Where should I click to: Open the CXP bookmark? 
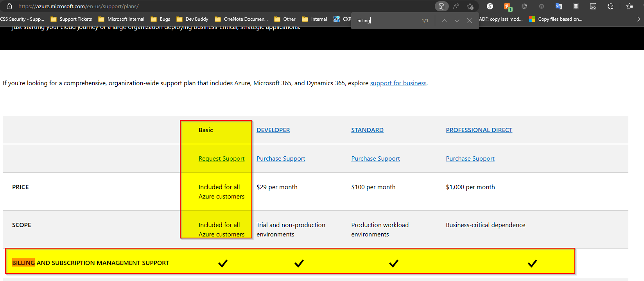click(x=342, y=19)
